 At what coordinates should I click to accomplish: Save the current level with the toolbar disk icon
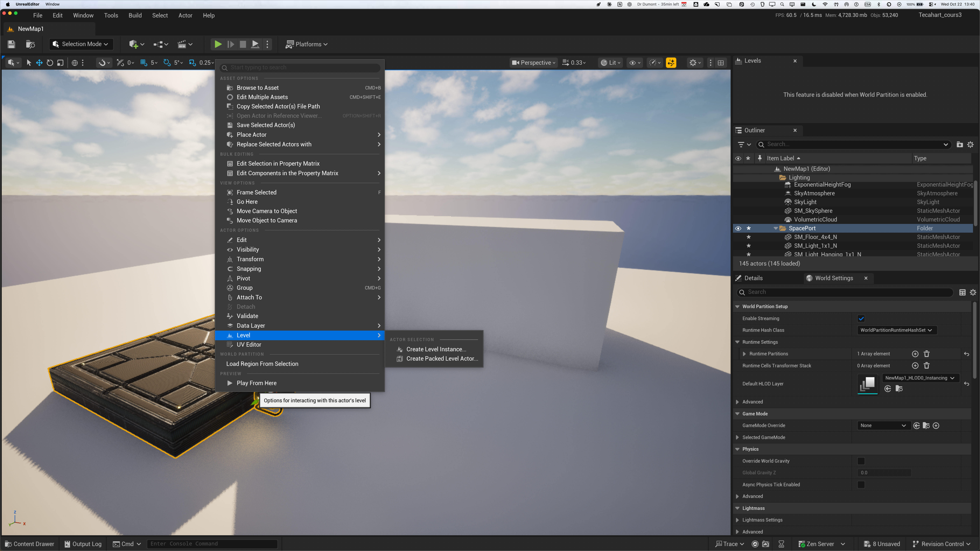[x=11, y=44]
